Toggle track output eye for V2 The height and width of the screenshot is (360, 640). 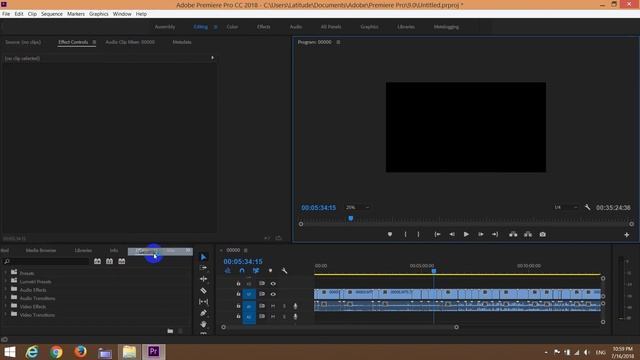[273, 283]
